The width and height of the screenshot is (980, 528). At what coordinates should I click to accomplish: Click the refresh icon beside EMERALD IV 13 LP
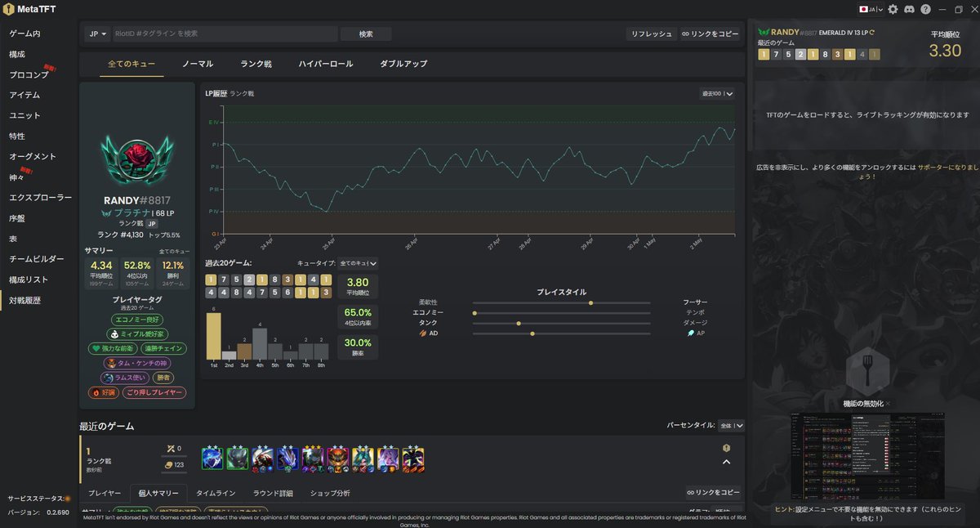point(872,33)
